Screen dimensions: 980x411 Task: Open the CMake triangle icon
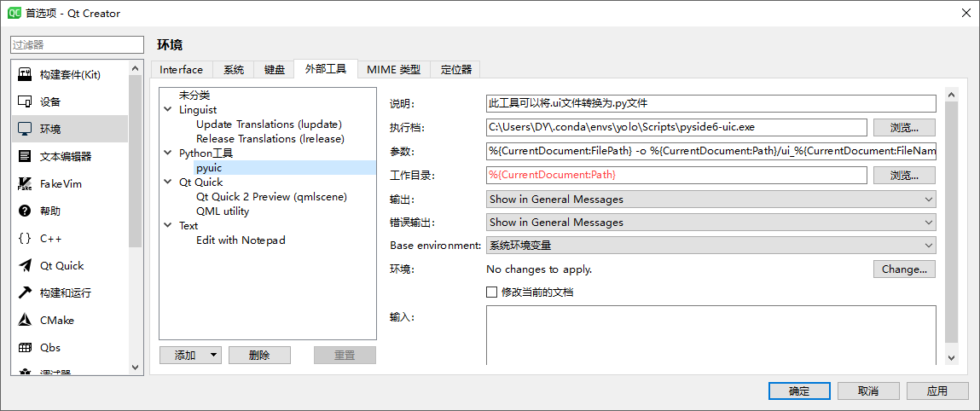click(25, 320)
